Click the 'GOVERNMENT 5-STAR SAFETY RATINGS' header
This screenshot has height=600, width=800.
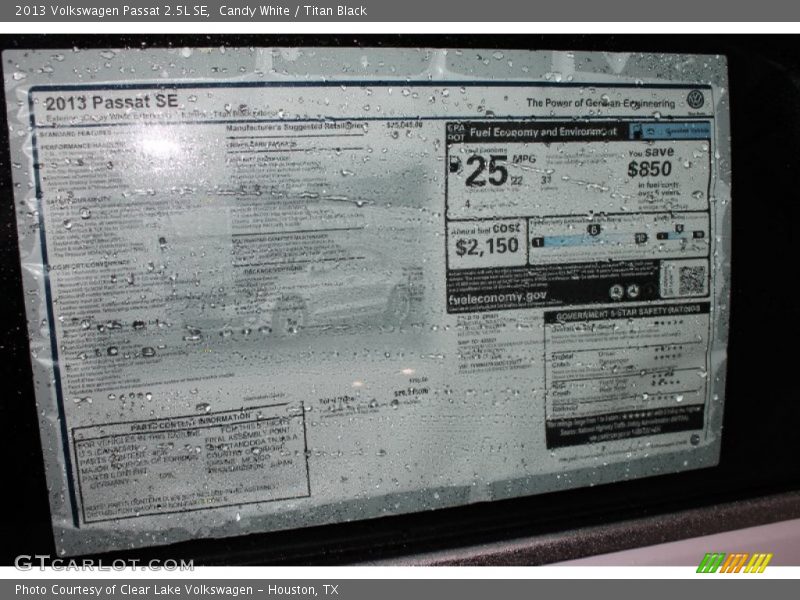[x=628, y=313]
